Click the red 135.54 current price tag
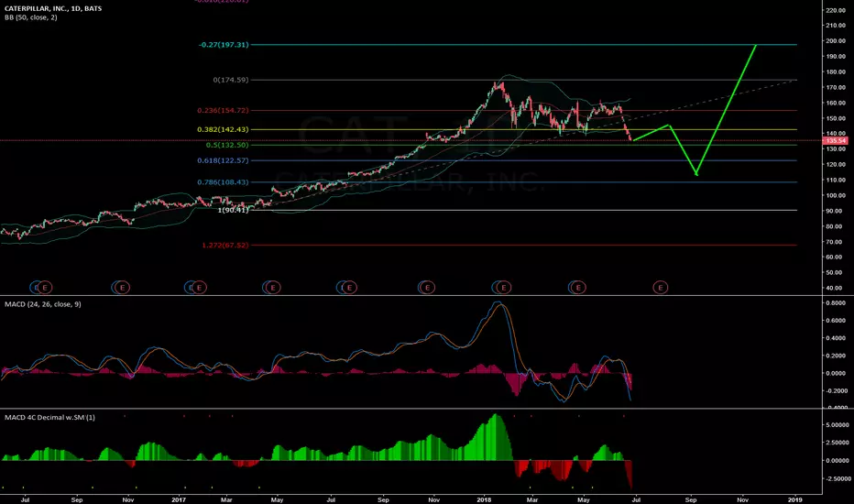The image size is (854, 504). [x=835, y=140]
